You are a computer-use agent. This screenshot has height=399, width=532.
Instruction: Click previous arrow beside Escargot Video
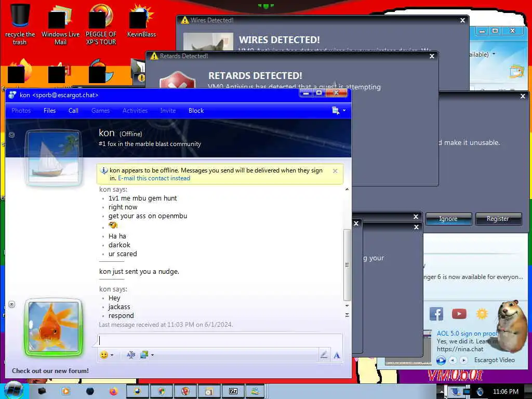453,361
